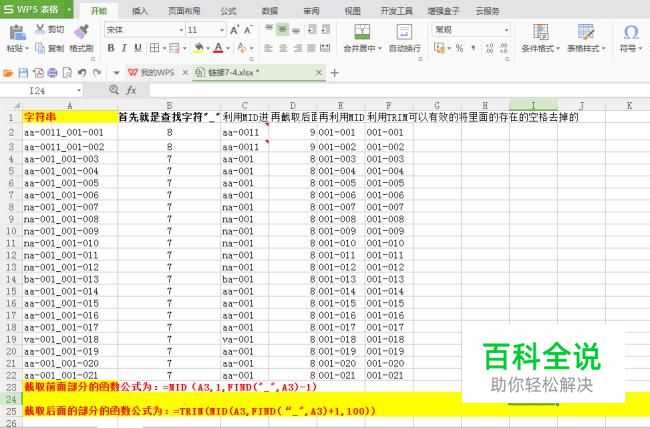
Task: Open the Developer Tools (开发工具) tab
Action: [x=396, y=11]
